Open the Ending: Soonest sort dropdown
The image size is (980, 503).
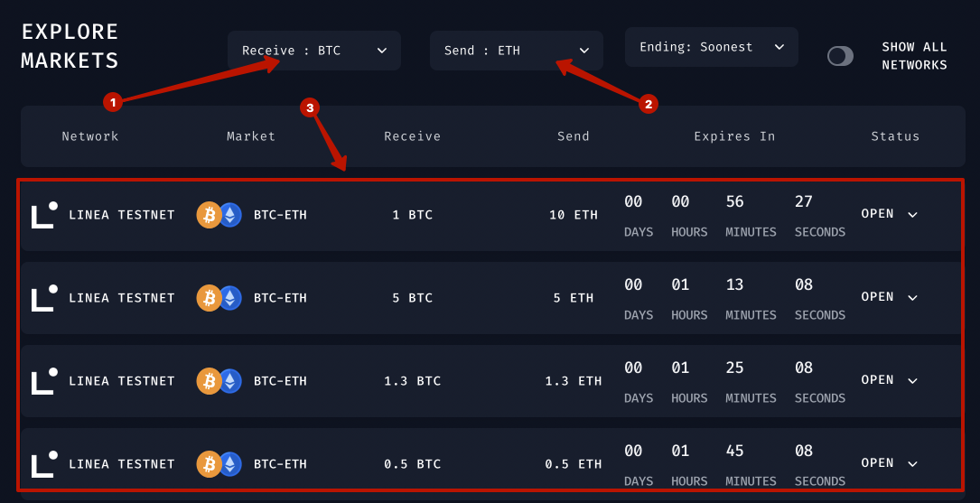[x=711, y=47]
